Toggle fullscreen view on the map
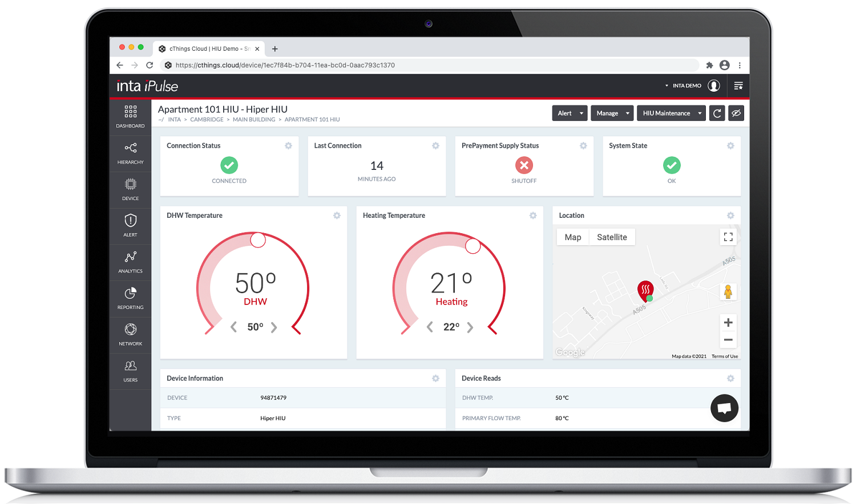Screen dimensions: 856x504 728,237
